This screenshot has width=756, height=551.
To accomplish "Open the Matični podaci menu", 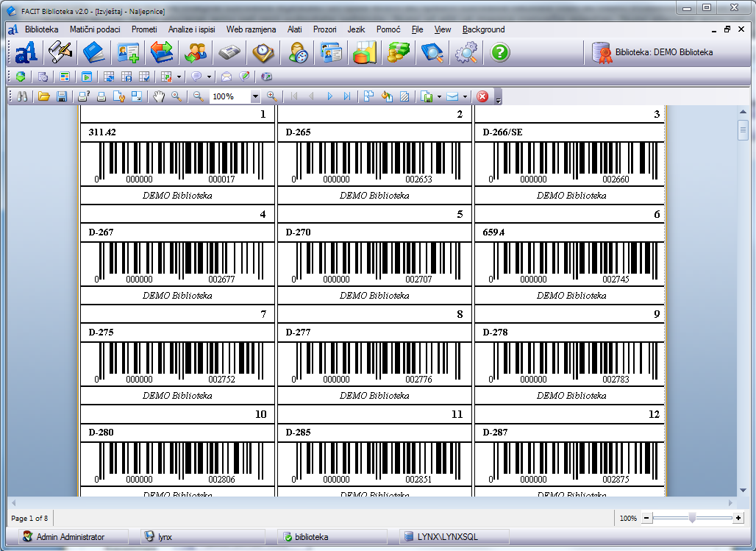I will tap(95, 29).
